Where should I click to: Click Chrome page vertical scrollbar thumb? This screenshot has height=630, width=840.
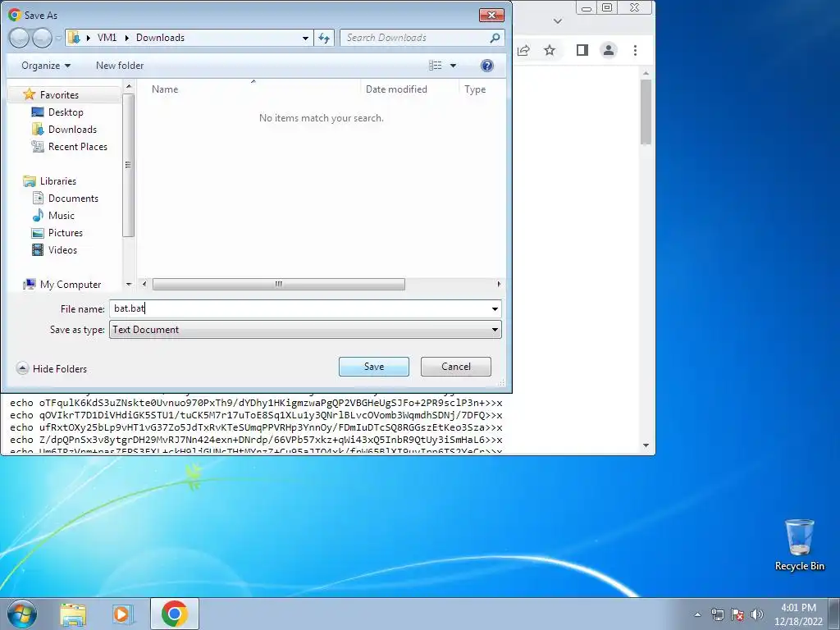coord(646,112)
